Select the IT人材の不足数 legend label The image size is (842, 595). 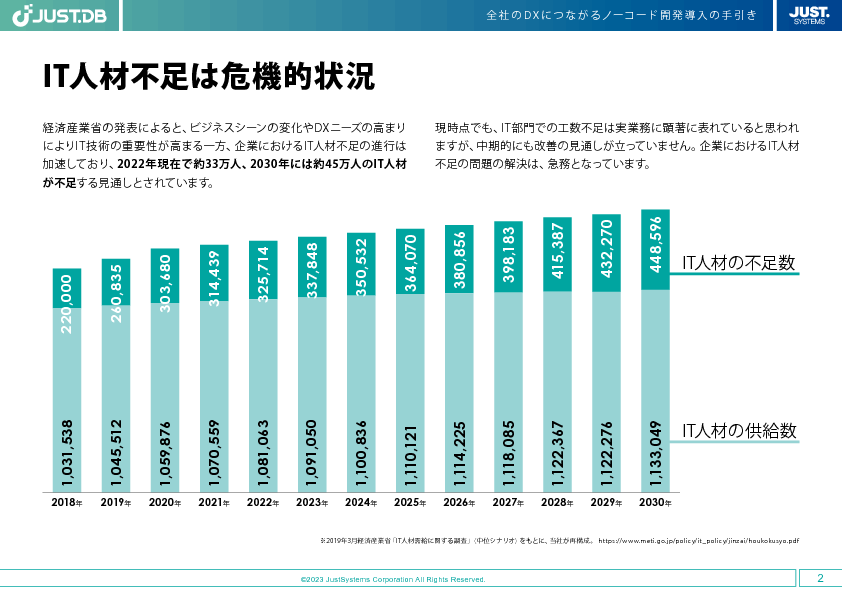[x=738, y=264]
